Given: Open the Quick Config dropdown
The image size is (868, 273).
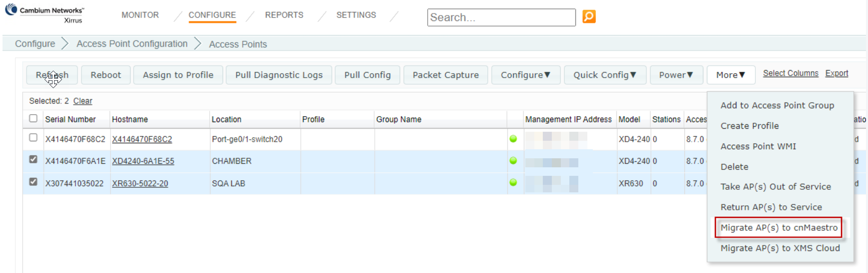Looking at the screenshot, I should pos(605,75).
